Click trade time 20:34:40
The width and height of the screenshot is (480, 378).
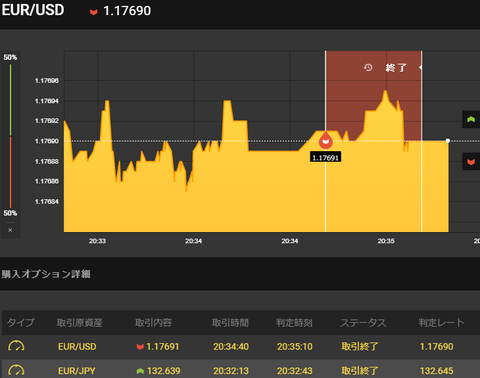(231, 347)
